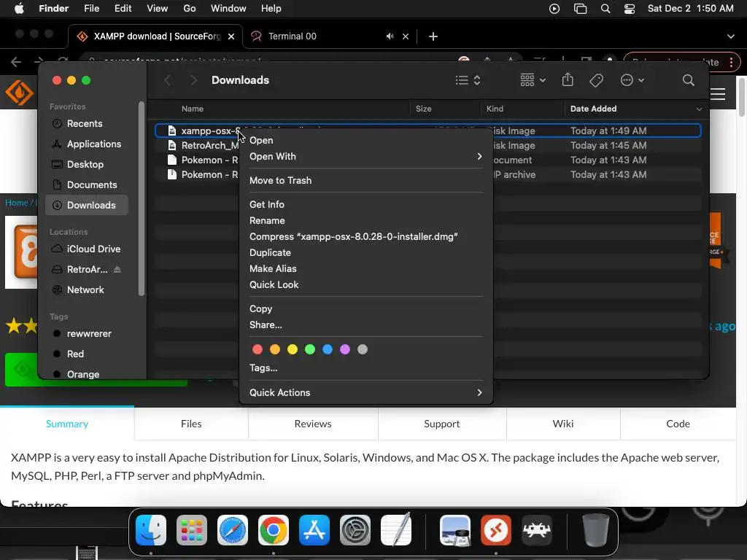Screen dimensions: 747x560
Task: Close the Terminal 00 tab
Action: 406,36
